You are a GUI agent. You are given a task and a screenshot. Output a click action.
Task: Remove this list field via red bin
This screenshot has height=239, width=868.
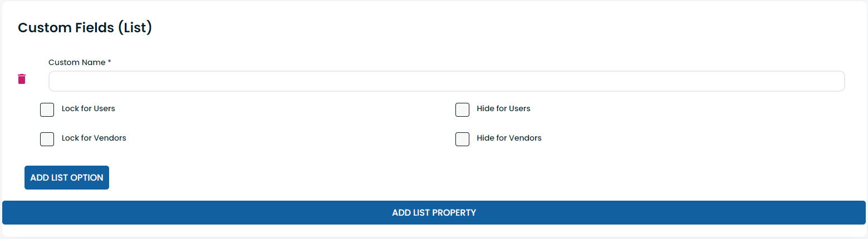(x=22, y=79)
